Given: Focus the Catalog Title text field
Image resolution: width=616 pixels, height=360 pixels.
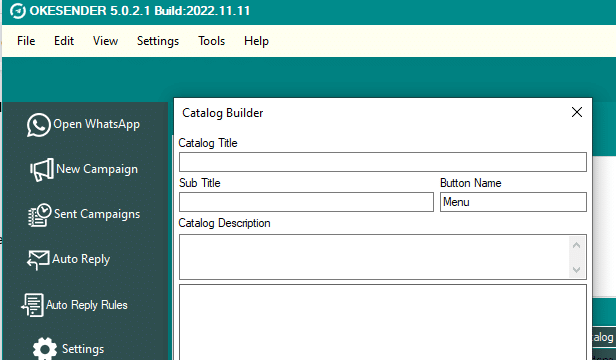Looking at the screenshot, I should coord(383,162).
